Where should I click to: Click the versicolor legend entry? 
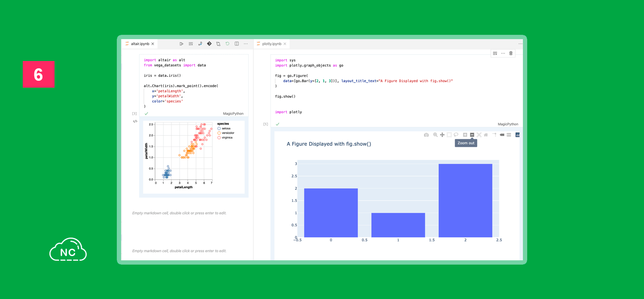(226, 133)
